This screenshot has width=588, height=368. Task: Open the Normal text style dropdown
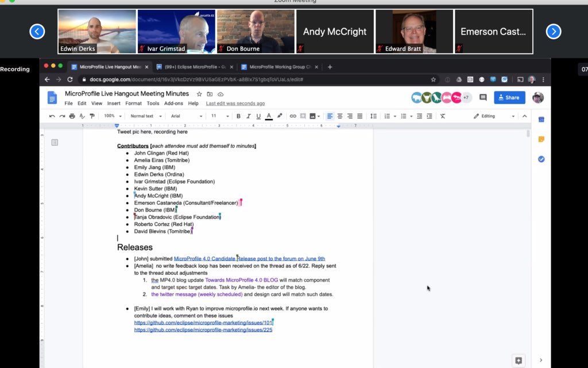click(146, 116)
